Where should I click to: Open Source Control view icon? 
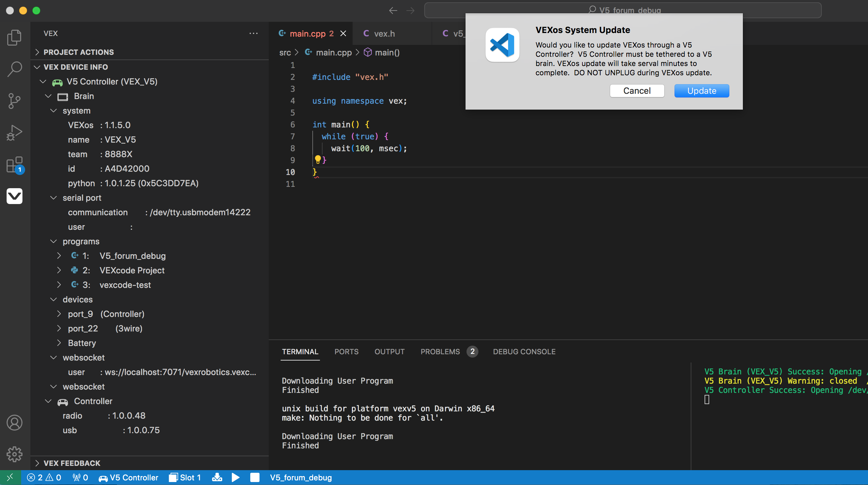tap(15, 101)
